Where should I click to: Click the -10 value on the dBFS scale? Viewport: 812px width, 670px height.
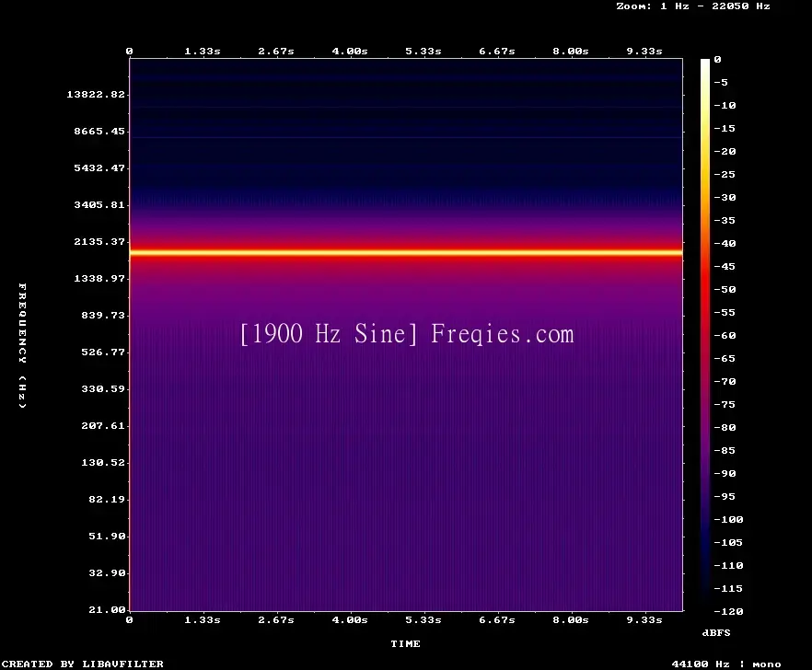point(725,105)
